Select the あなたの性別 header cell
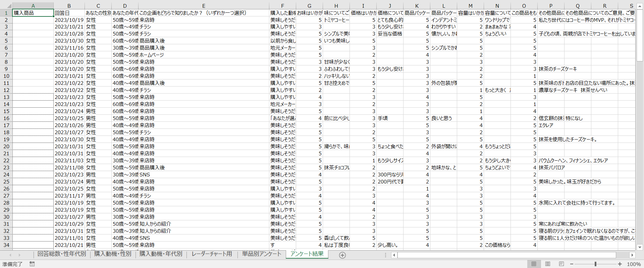This screenshot has height=268, width=644. tap(98, 13)
